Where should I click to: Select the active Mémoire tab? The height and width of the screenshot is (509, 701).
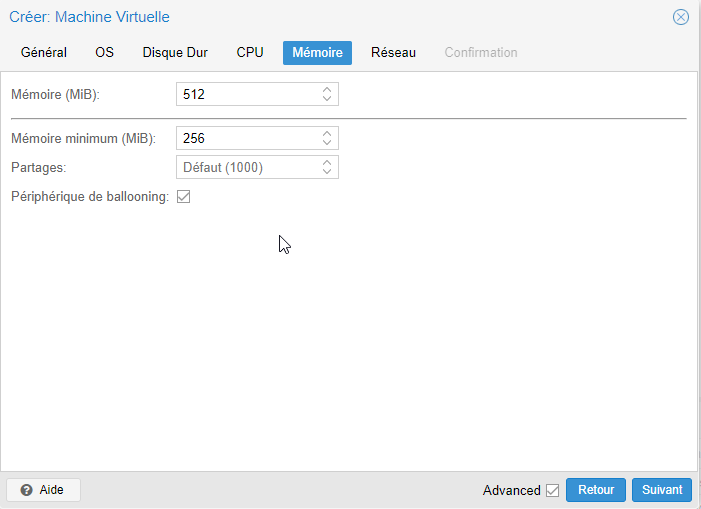317,53
